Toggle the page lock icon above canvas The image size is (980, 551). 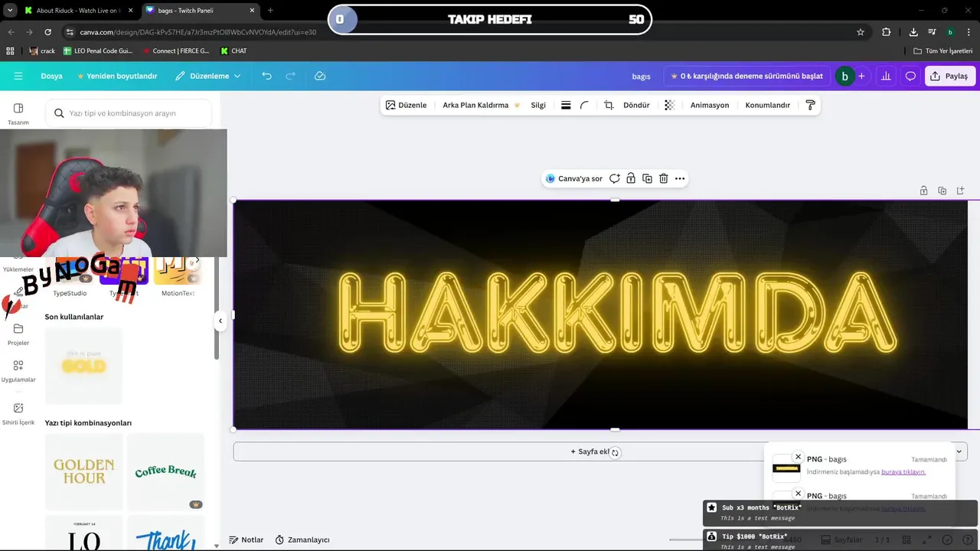tap(923, 191)
